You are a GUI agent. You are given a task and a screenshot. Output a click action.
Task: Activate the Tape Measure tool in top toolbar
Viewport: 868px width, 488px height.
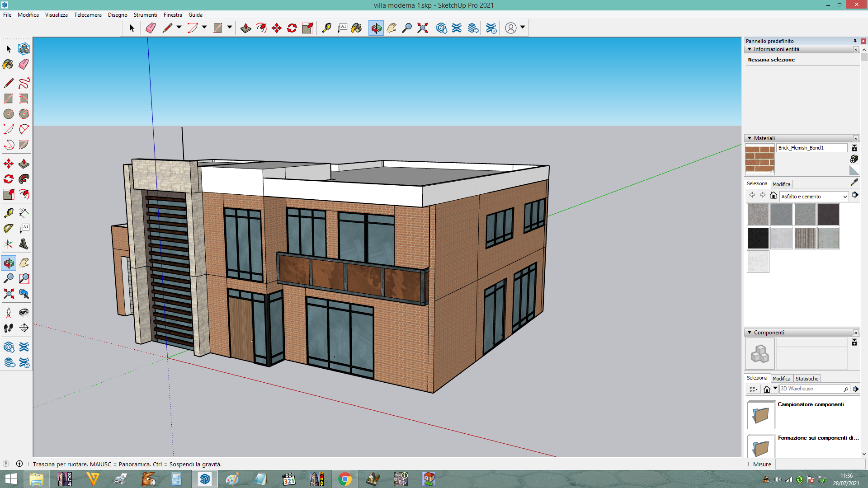coord(326,28)
